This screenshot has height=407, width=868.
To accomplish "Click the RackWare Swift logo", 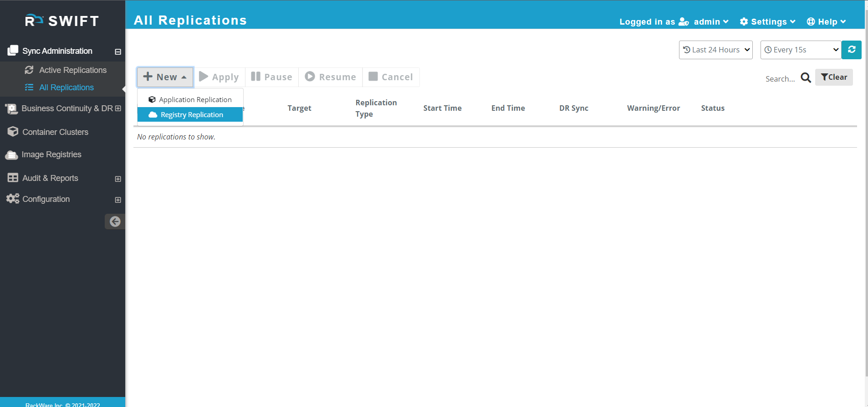I will pyautogui.click(x=62, y=21).
